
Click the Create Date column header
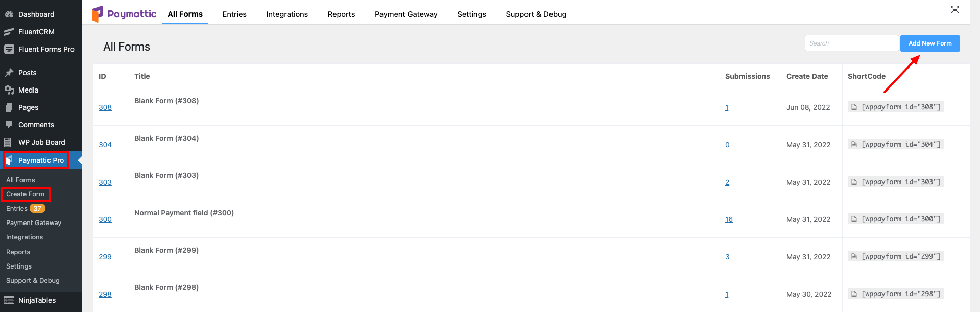tap(807, 76)
